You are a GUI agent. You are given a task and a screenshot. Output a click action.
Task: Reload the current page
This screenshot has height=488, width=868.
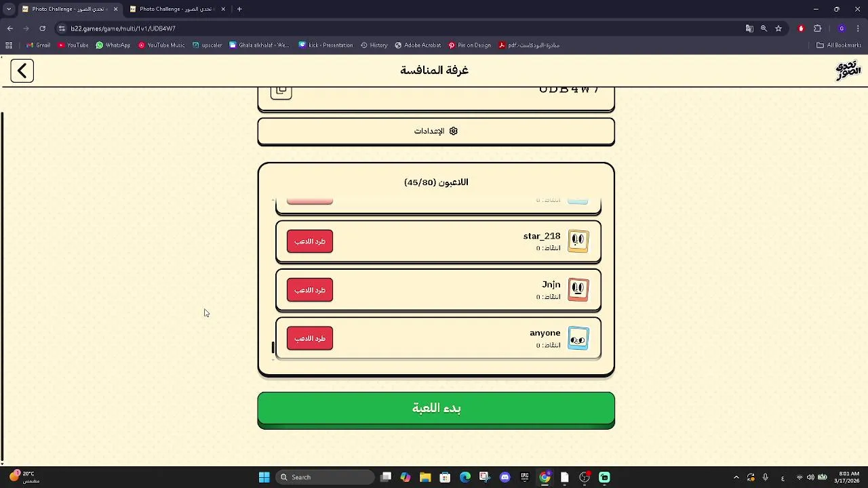coord(42,28)
